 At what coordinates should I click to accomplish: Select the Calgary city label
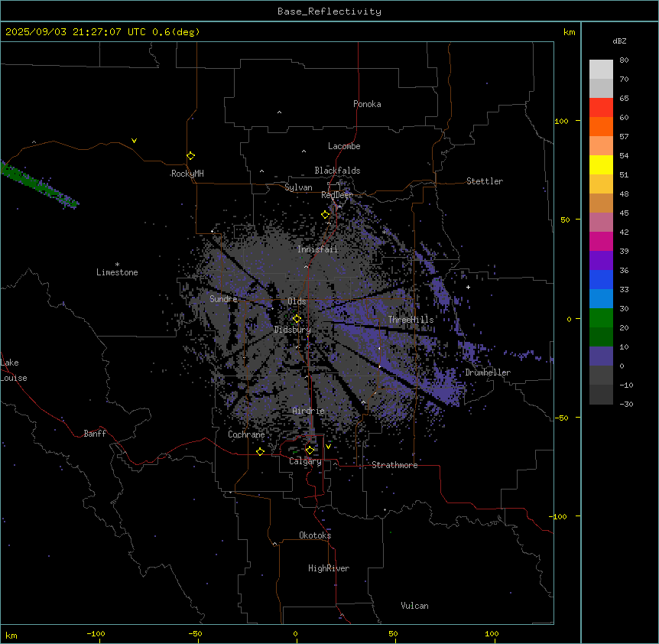click(x=305, y=461)
